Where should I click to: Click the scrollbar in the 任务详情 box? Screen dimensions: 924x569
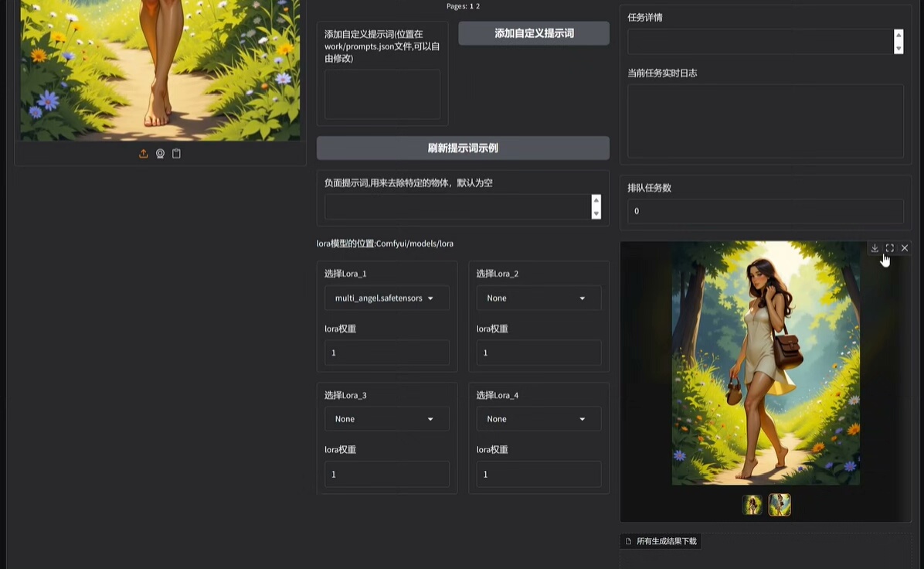(899, 42)
